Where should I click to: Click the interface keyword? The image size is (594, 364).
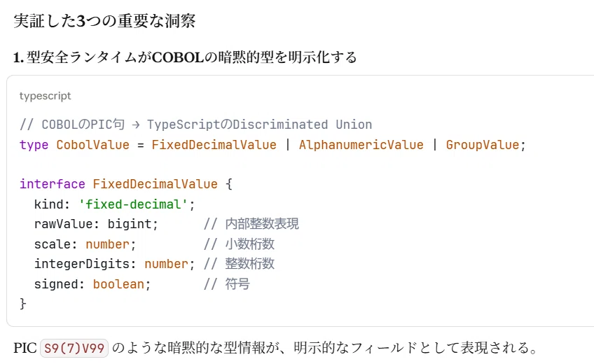(53, 184)
